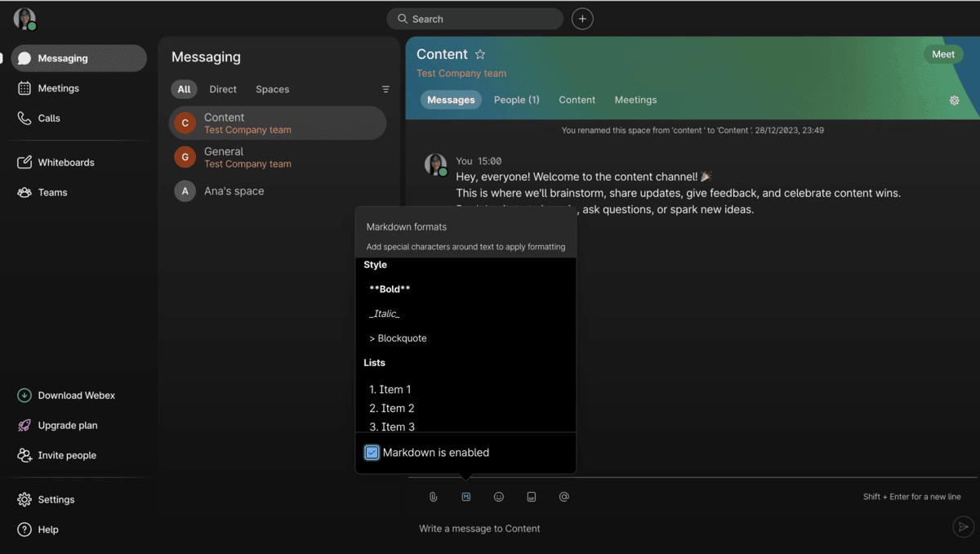980x554 pixels.
Task: Attach a file using the paperclip icon
Action: (x=433, y=496)
